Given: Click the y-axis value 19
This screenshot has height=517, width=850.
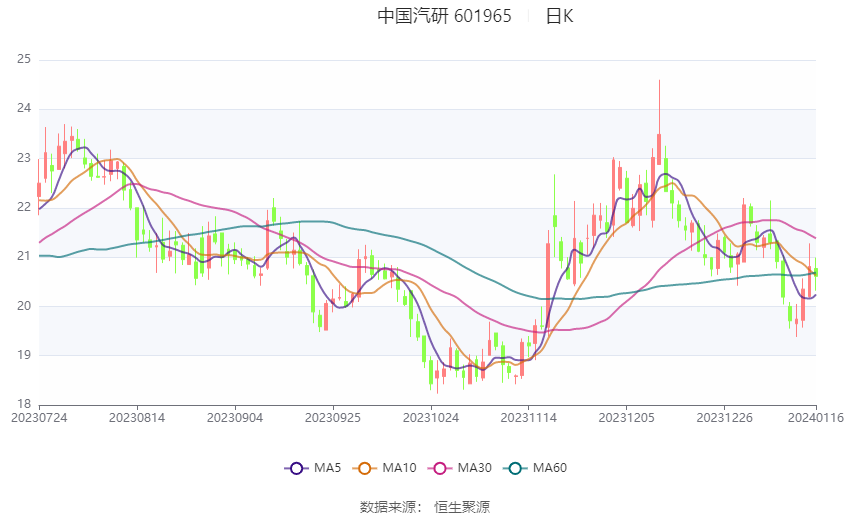Looking at the screenshot, I should point(24,355).
